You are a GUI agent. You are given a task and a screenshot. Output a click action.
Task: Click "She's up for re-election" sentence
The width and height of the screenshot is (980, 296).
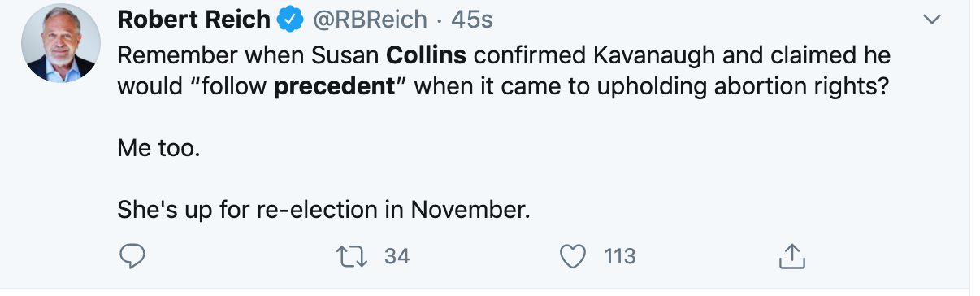[323, 211]
